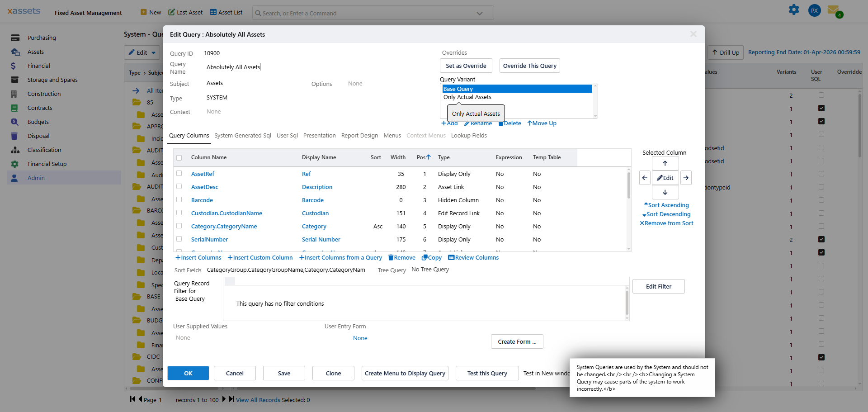Click the Edit Filter button

click(x=658, y=286)
